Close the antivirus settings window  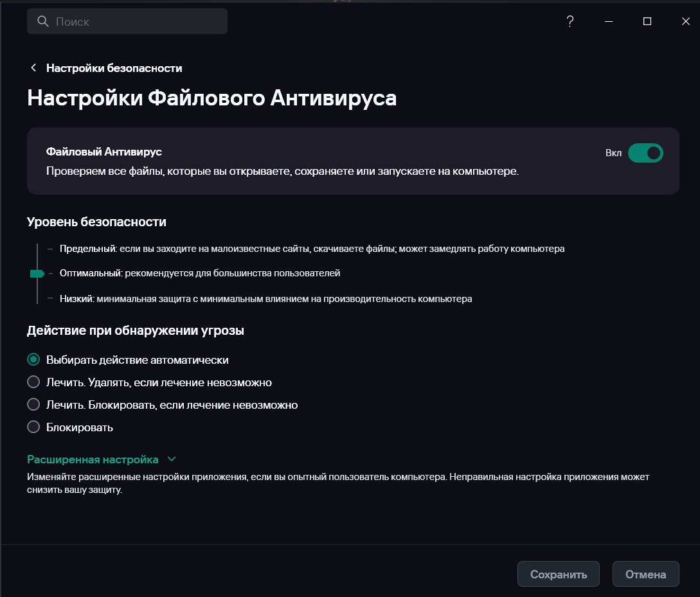pos(686,21)
